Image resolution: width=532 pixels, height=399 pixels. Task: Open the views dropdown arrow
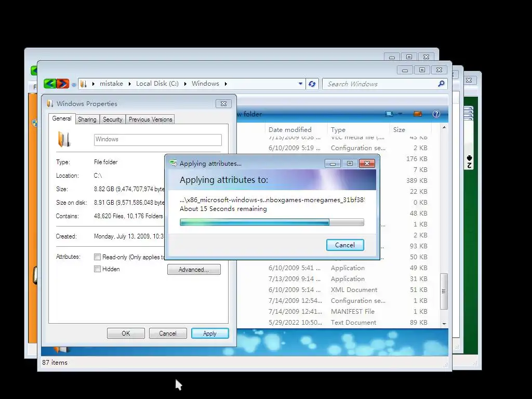[400, 114]
